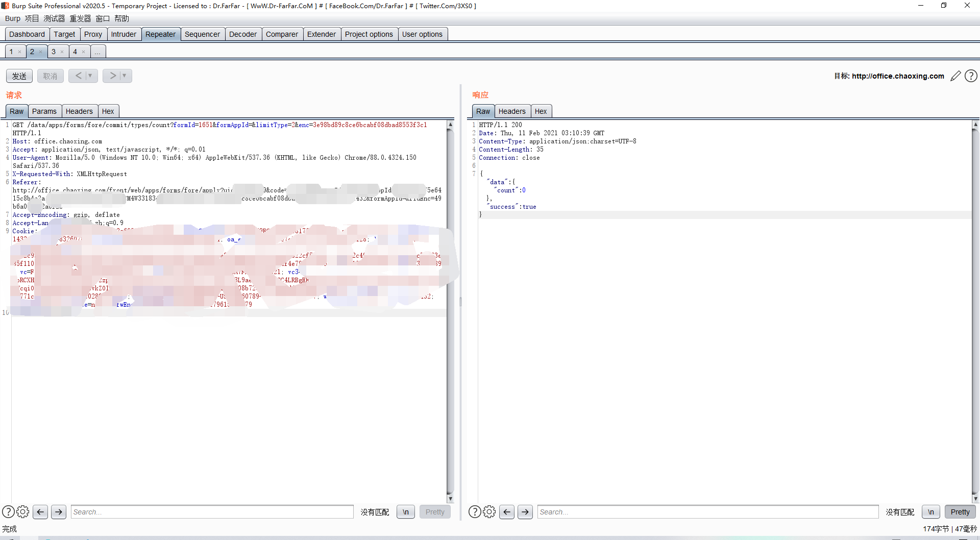The image size is (980, 540).
Task: Go to previous request search match arrow
Action: pyautogui.click(x=41, y=511)
